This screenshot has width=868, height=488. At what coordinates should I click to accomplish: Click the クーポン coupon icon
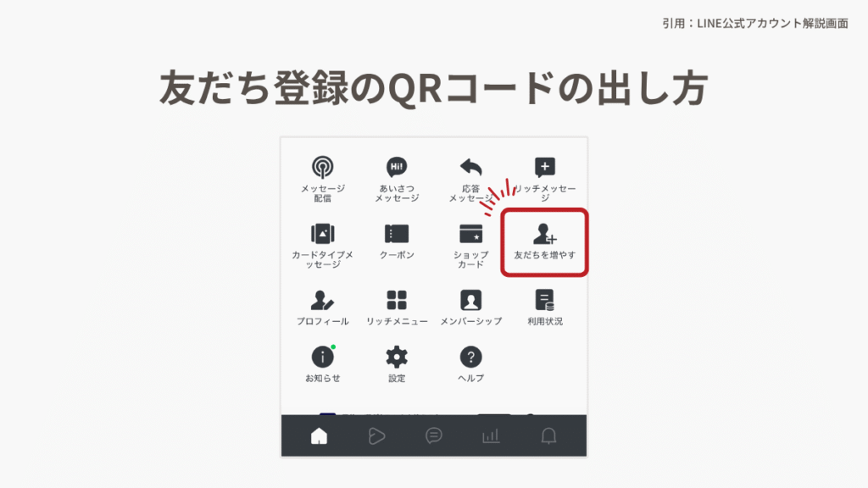pos(397,234)
